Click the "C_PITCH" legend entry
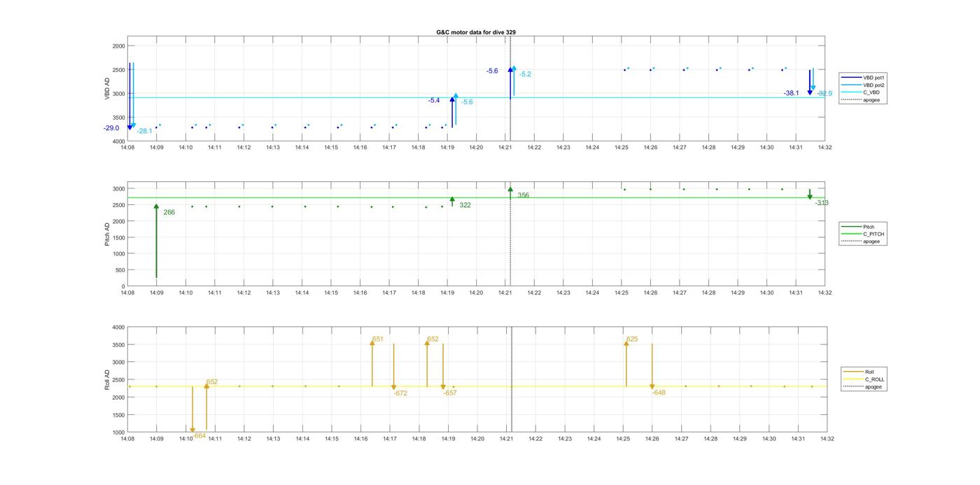The height and width of the screenshot is (485, 980). [863, 234]
